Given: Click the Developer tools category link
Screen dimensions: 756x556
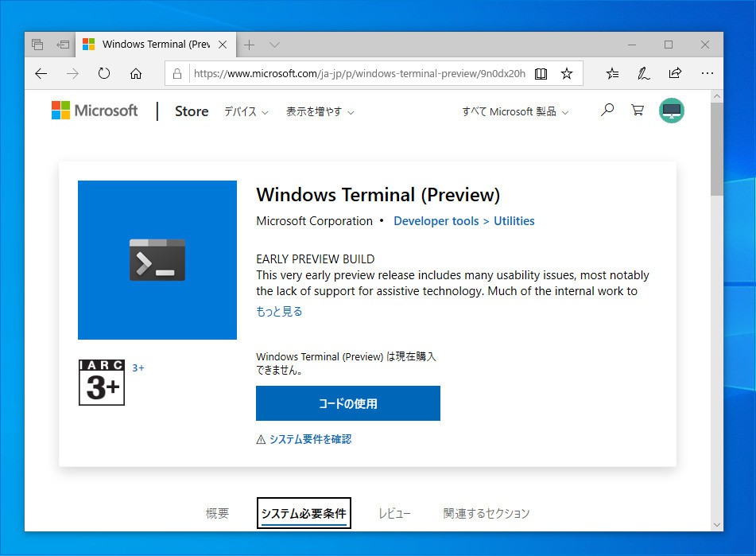Looking at the screenshot, I should pyautogui.click(x=436, y=221).
